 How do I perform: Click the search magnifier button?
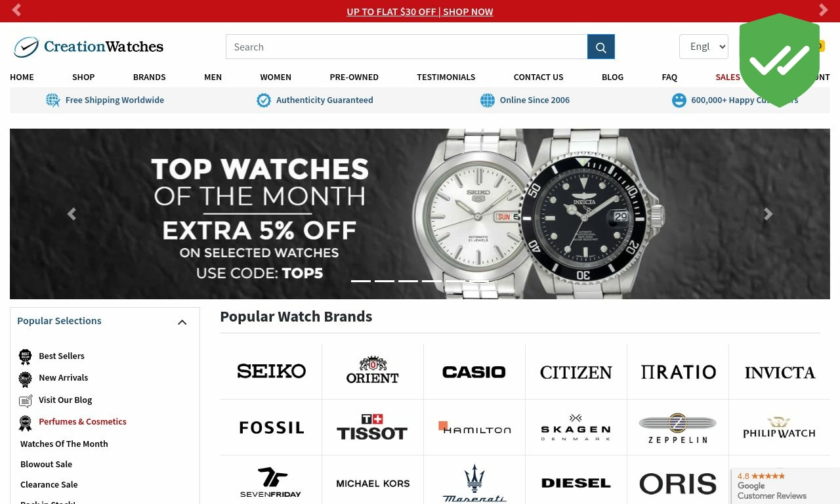pos(601,47)
